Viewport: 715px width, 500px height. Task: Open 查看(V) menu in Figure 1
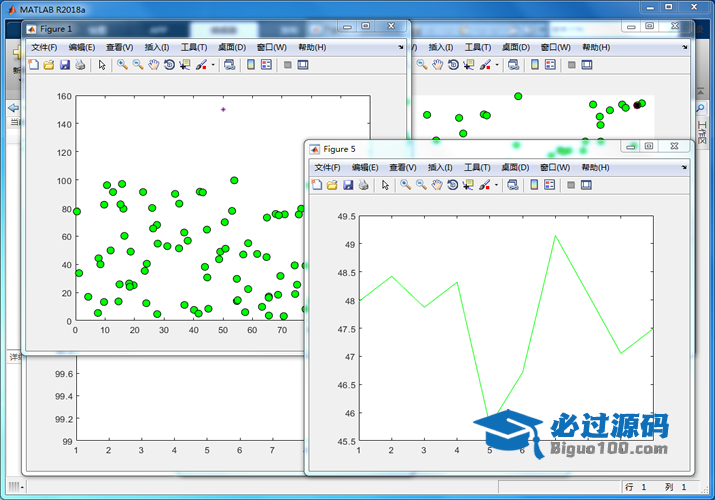[x=119, y=47]
